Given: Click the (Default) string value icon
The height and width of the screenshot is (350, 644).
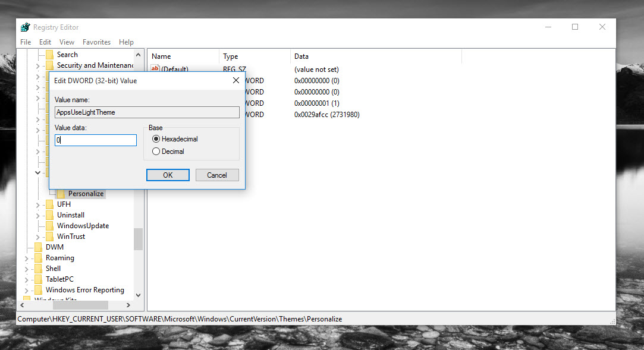Looking at the screenshot, I should [x=155, y=68].
